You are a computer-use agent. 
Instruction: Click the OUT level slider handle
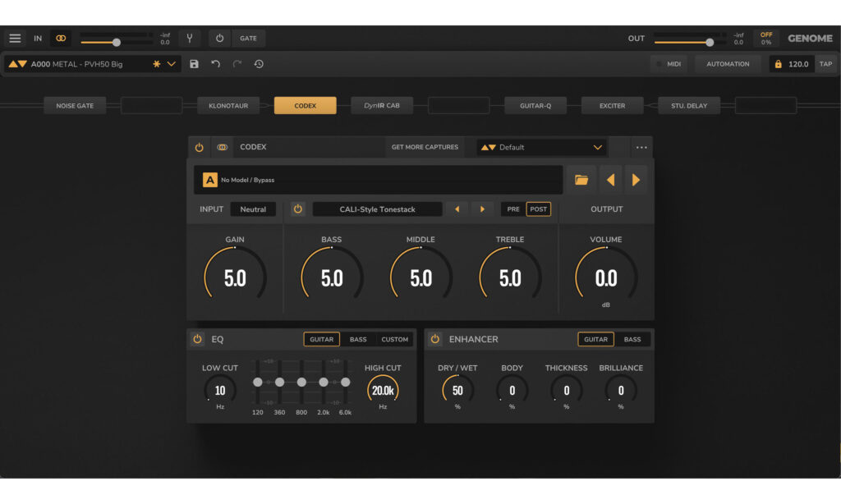(710, 42)
